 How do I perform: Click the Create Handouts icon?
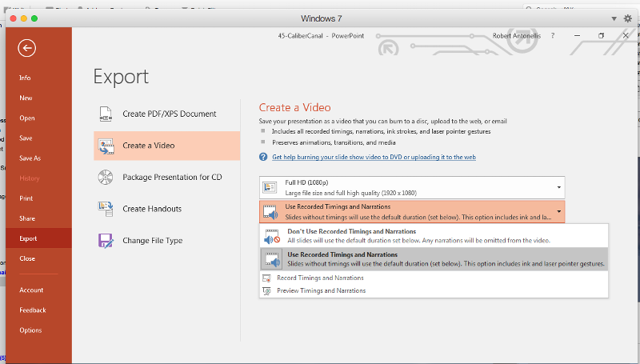pos(106,209)
